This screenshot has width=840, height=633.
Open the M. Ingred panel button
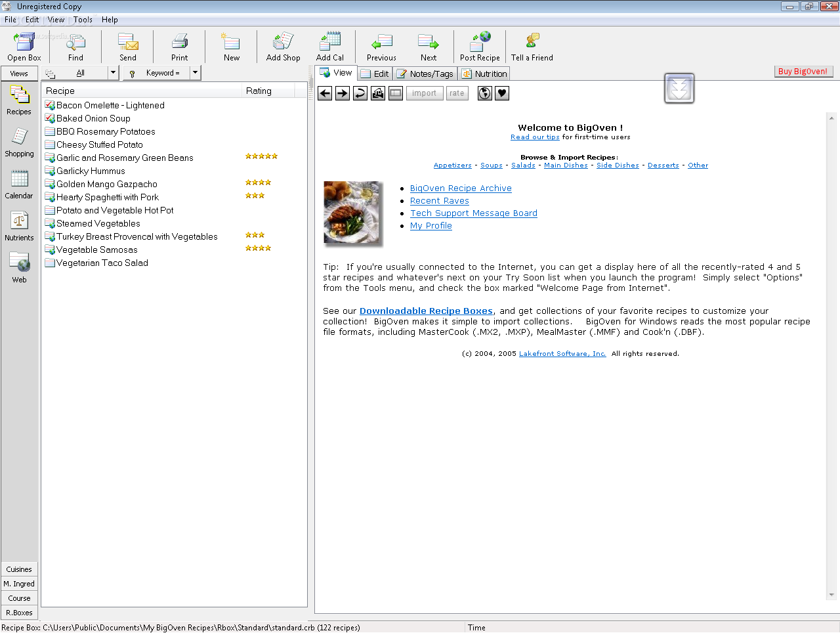coord(19,584)
